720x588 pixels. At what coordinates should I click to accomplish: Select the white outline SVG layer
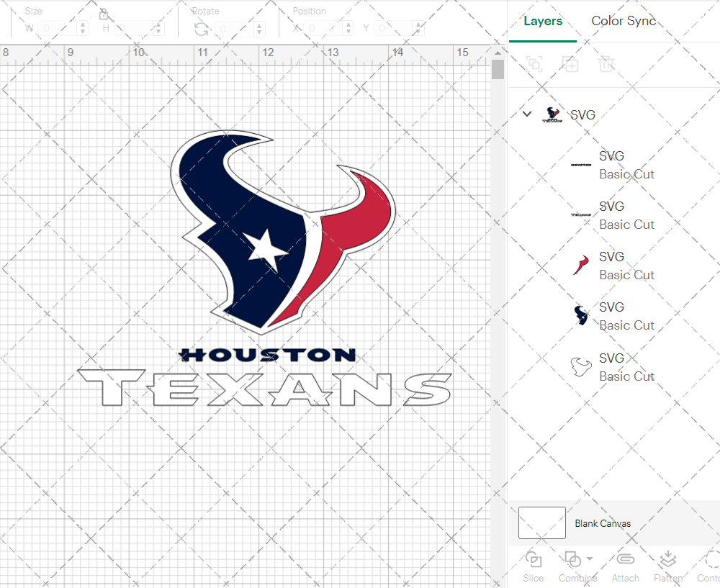613,367
